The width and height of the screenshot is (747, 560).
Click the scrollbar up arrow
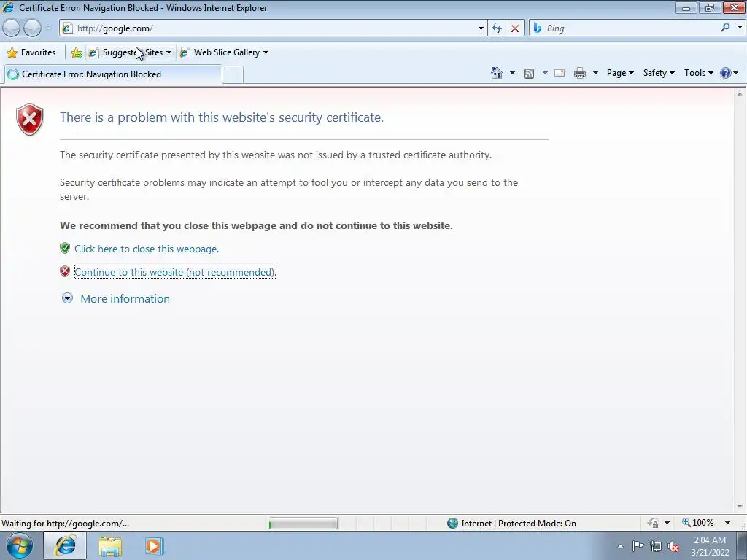coord(740,94)
